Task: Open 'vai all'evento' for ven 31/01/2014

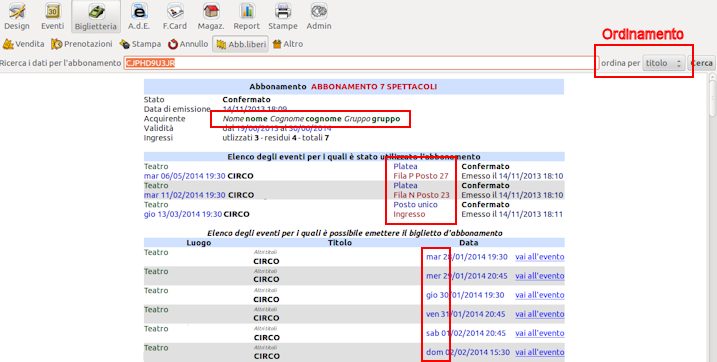Action: (540, 314)
